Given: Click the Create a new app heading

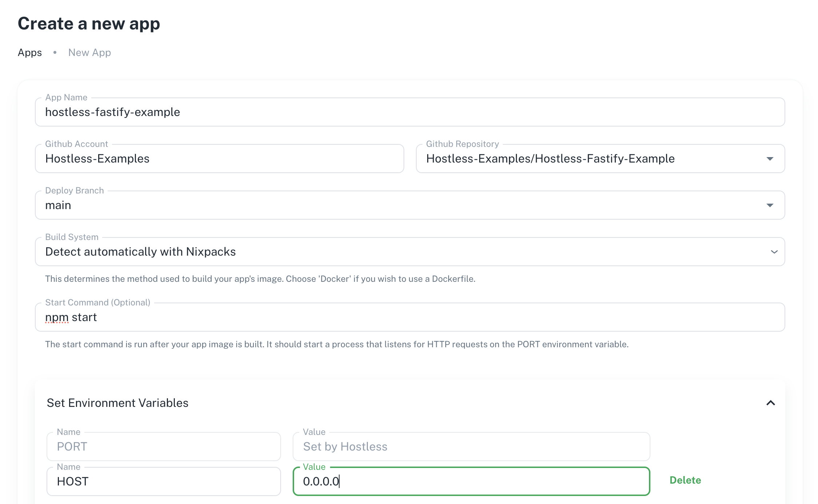Looking at the screenshot, I should (x=89, y=24).
